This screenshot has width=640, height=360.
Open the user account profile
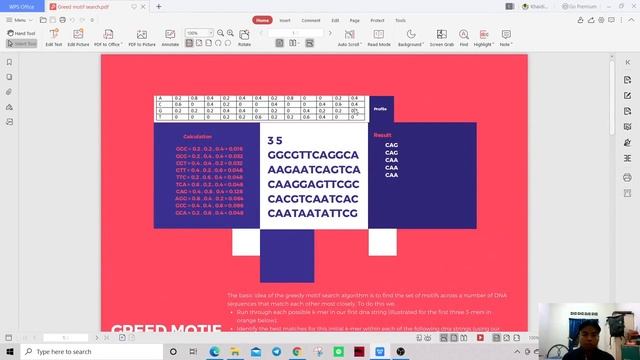(x=535, y=6)
